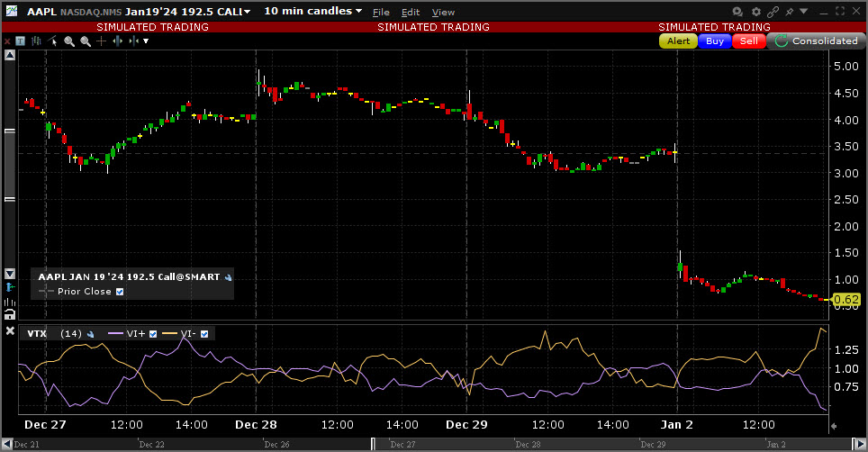Viewport: 868px width, 452px height.
Task: Click the chain link window grouping icon
Action: [x=773, y=12]
